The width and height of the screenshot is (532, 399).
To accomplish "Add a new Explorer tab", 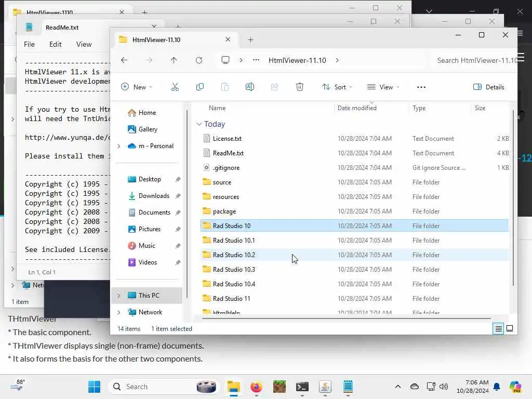I will 251,40.
